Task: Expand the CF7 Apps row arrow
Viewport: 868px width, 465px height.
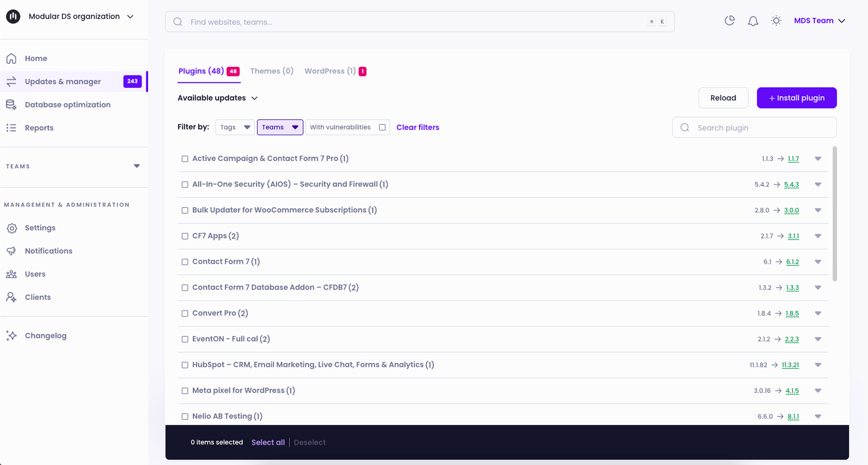Action: [818, 236]
